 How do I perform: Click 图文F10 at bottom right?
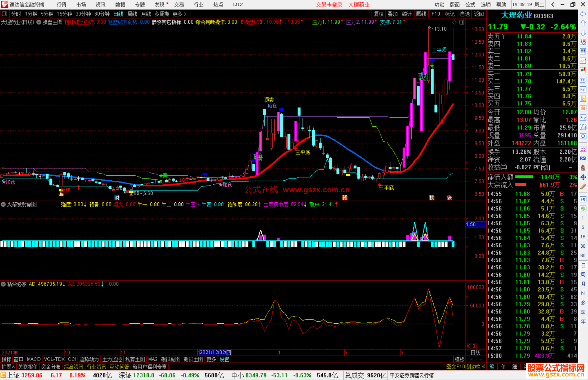[456, 367]
